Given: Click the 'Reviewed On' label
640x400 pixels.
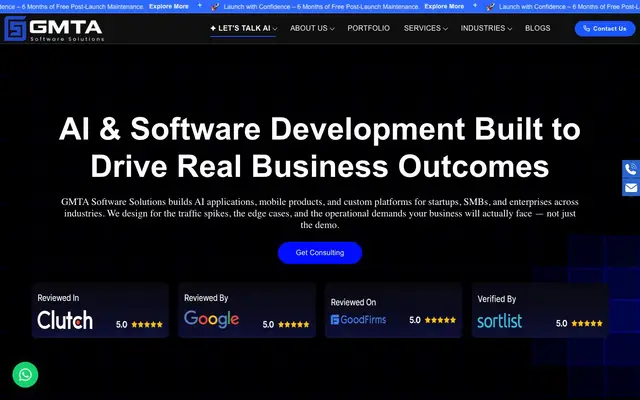Looking at the screenshot, I should 353,302.
